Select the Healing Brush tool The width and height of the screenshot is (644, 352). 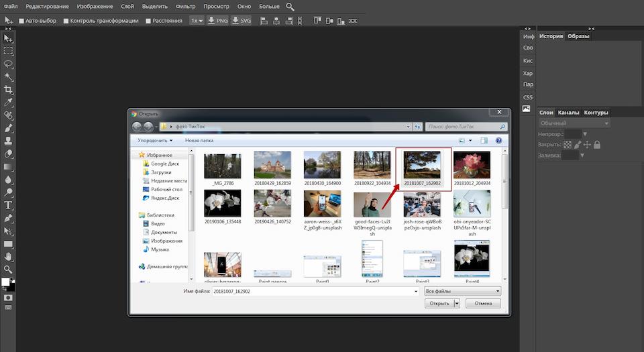[x=8, y=115]
